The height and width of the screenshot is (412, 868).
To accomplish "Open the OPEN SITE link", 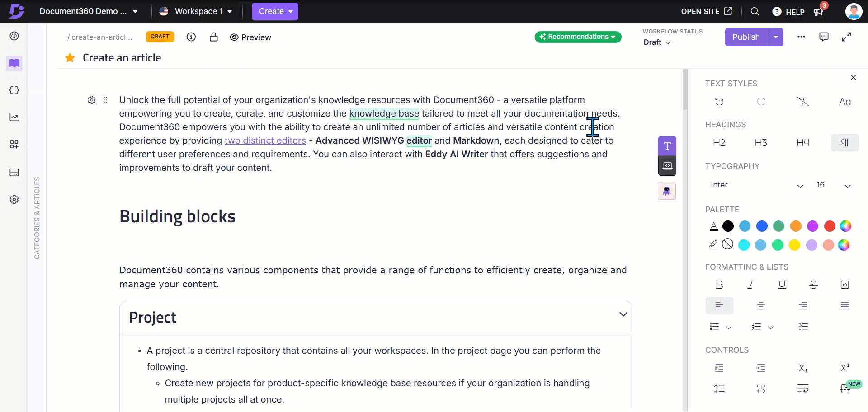I will (707, 11).
